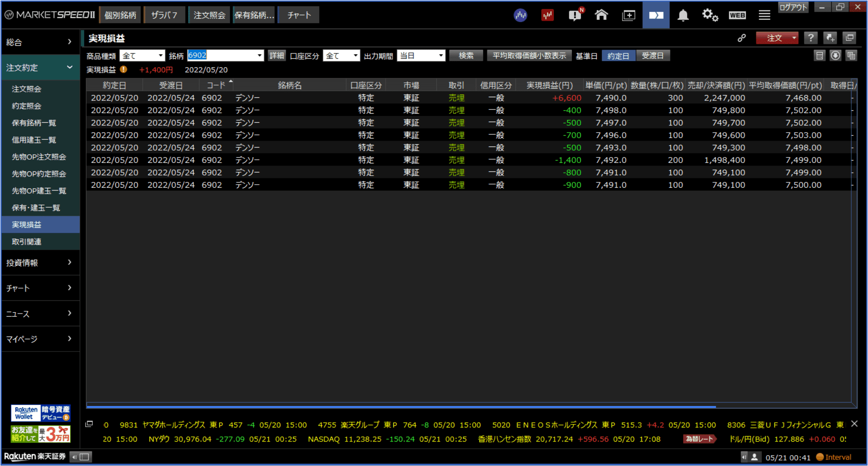Open the hamburger menu icon
Image resolution: width=868 pixels, height=466 pixels.
pyautogui.click(x=764, y=15)
